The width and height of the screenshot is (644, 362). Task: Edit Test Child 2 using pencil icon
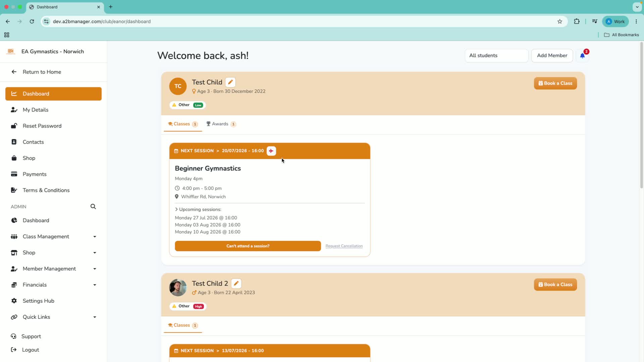pyautogui.click(x=236, y=284)
